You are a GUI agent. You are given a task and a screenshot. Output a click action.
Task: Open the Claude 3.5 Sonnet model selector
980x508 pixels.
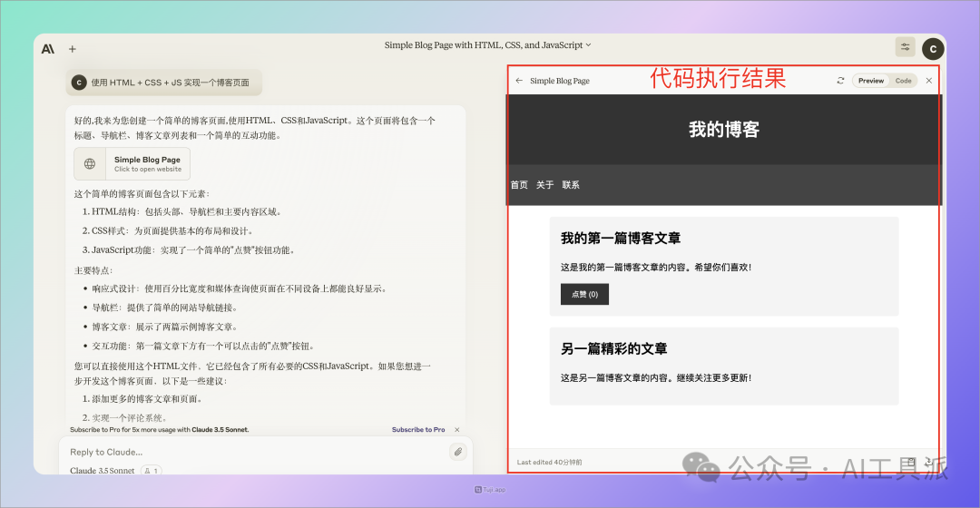pos(103,471)
